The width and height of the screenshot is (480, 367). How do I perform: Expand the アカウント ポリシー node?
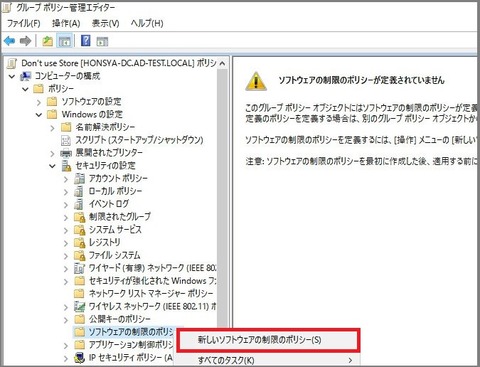point(66,179)
